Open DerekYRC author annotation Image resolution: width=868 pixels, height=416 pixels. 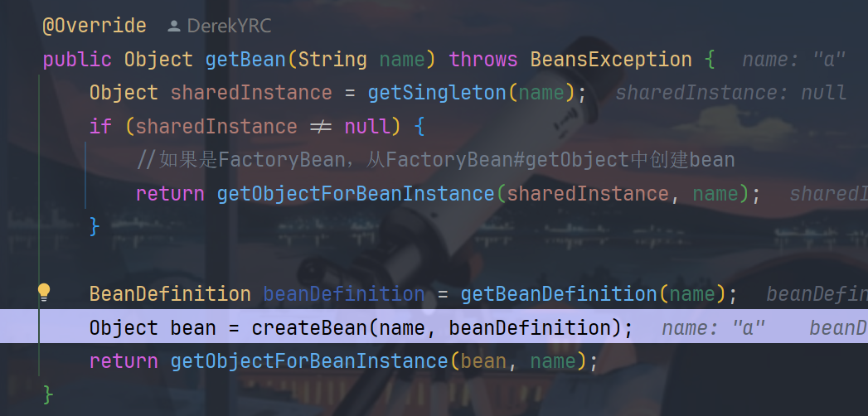pos(229,26)
